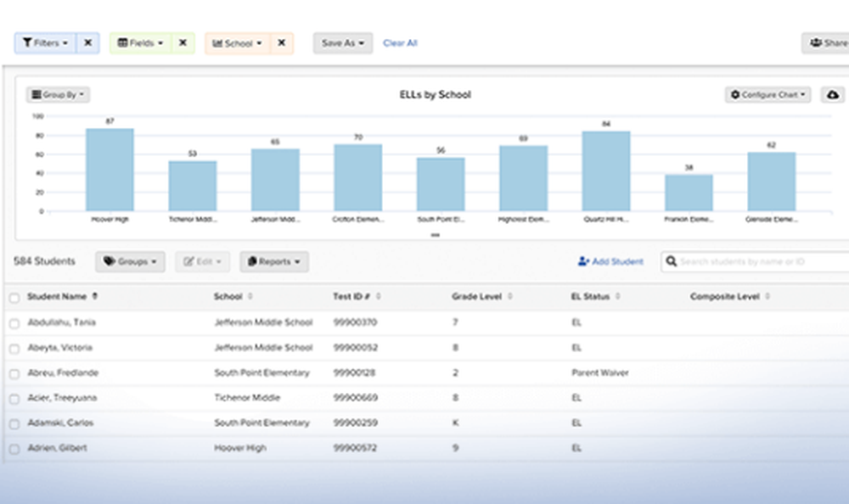The width and height of the screenshot is (849, 504).
Task: Click student name Abeyta, Victoria
Action: (60, 347)
